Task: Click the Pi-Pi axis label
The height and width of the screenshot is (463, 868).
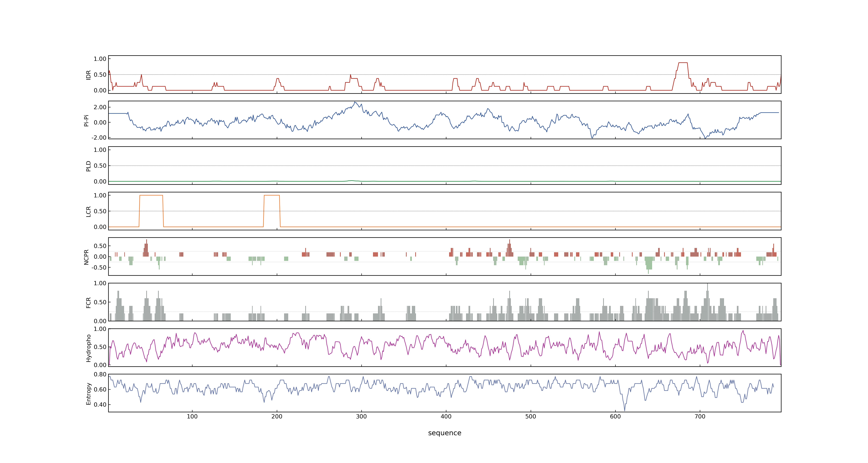Action: pyautogui.click(x=86, y=120)
